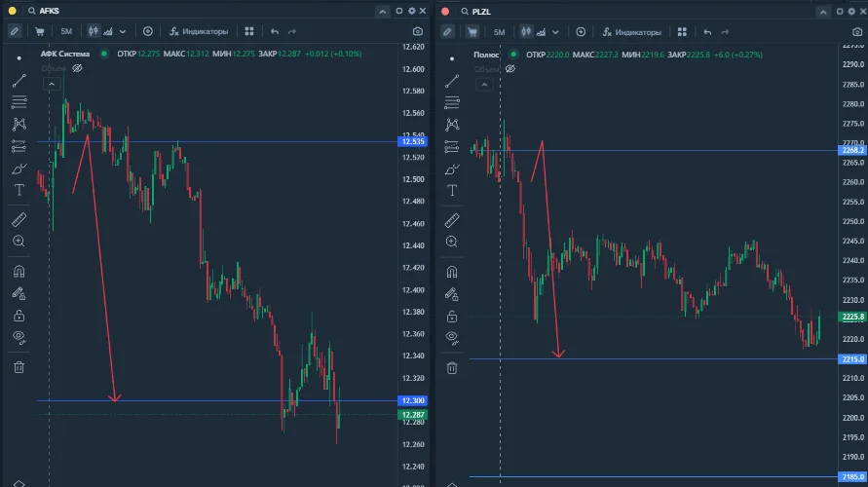Toggle lock all drawings in AFKS chart
Image resolution: width=868 pixels, height=487 pixels.
19,316
